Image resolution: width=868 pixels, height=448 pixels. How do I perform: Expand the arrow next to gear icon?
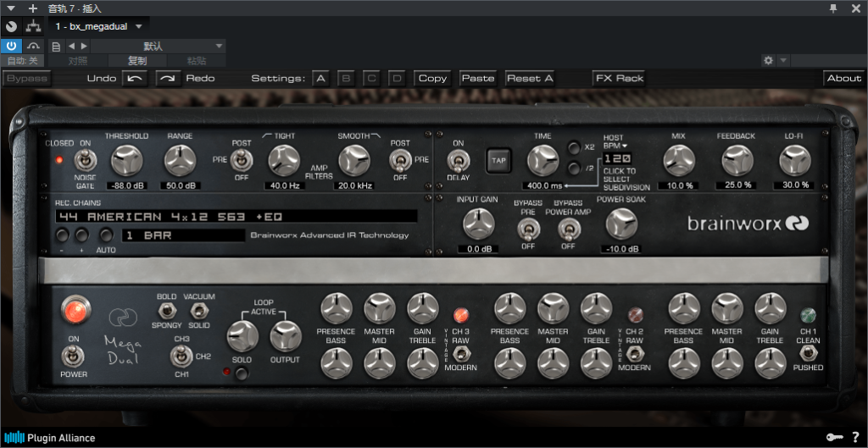coord(782,60)
